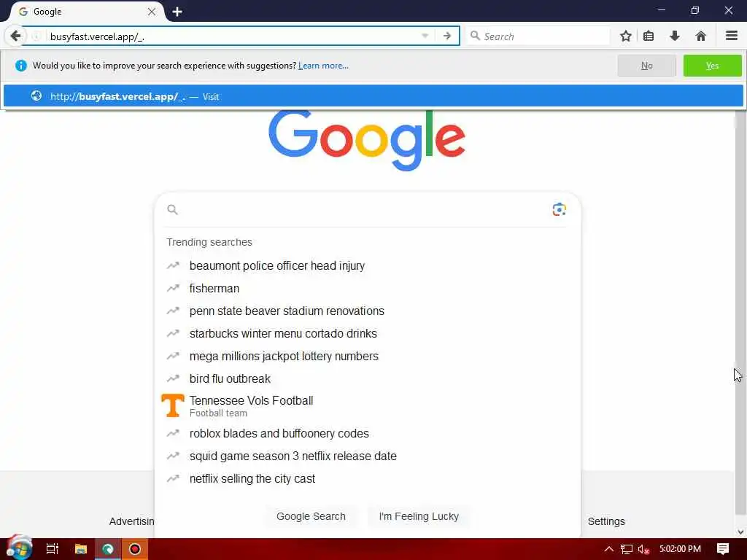Open the hamburger menu

732,36
